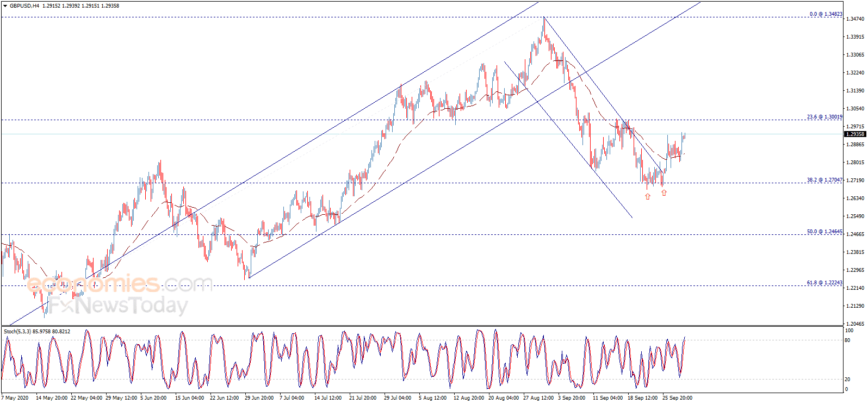Click the time axis label 25 Sep 20:00
The width and height of the screenshot is (868, 404).
pos(678,398)
